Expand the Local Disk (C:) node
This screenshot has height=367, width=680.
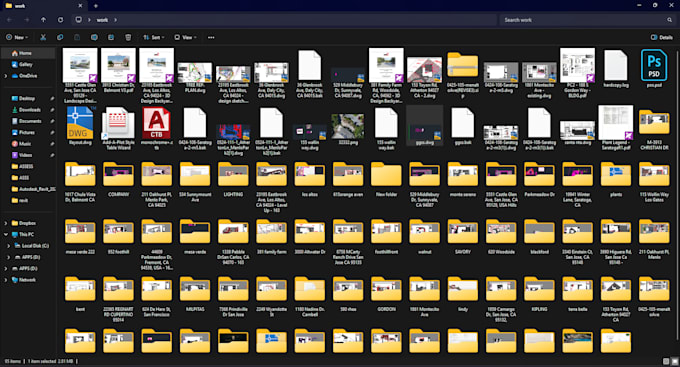coord(9,246)
